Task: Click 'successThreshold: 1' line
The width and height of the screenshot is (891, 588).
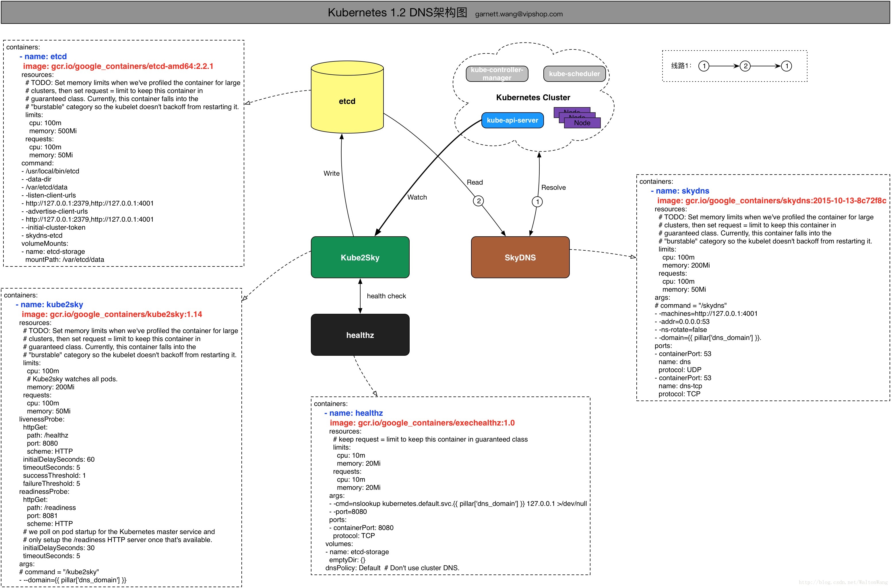Action: 54,476
